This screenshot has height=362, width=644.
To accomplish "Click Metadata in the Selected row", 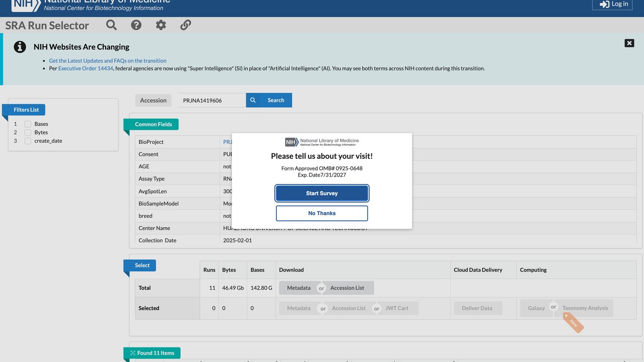I will [299, 308].
